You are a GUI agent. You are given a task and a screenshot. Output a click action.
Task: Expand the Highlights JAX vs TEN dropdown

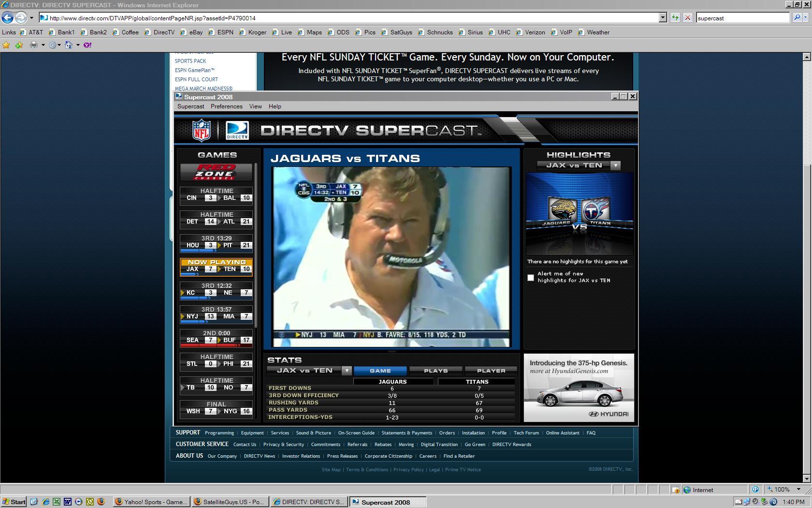(615, 165)
